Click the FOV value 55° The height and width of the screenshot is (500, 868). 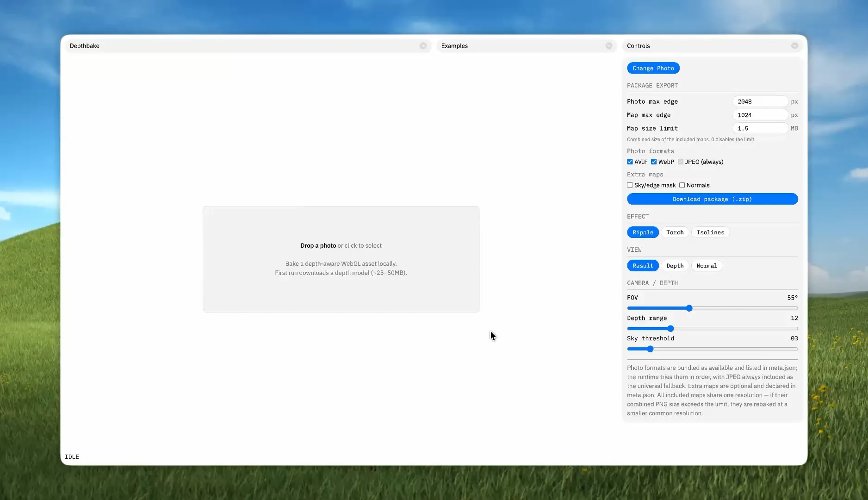coord(792,298)
